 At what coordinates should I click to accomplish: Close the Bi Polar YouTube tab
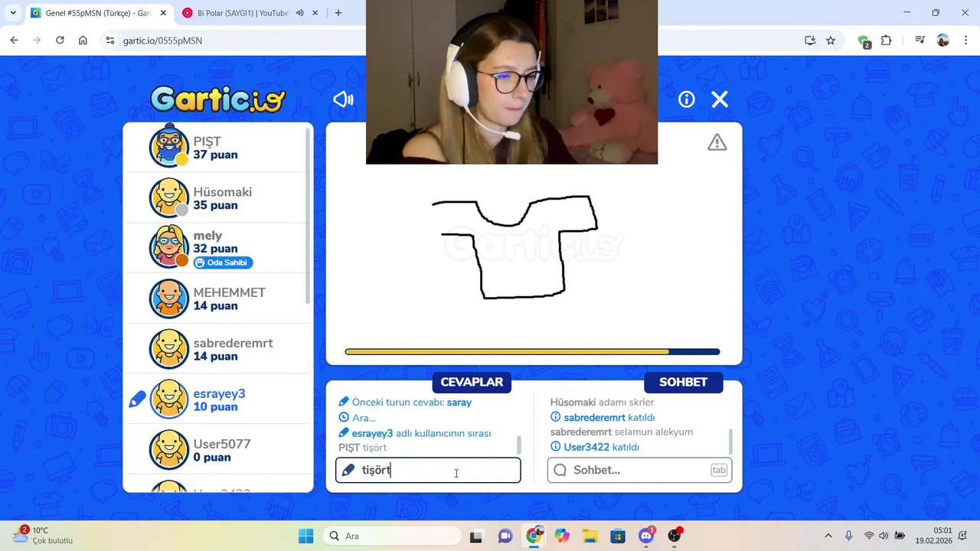pyautogui.click(x=315, y=13)
